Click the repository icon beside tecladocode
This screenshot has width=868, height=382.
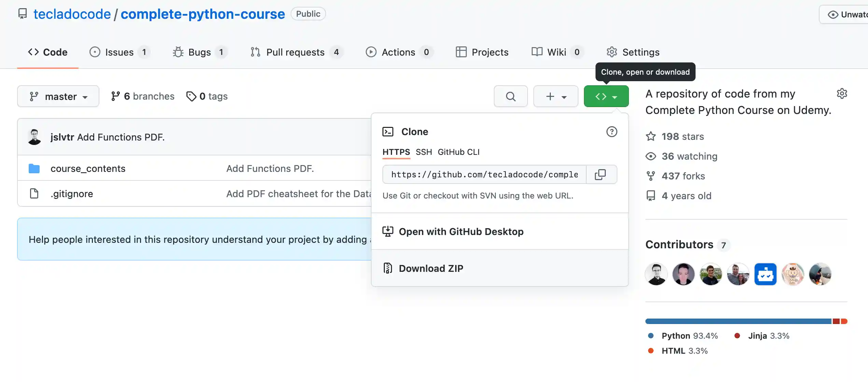click(23, 14)
